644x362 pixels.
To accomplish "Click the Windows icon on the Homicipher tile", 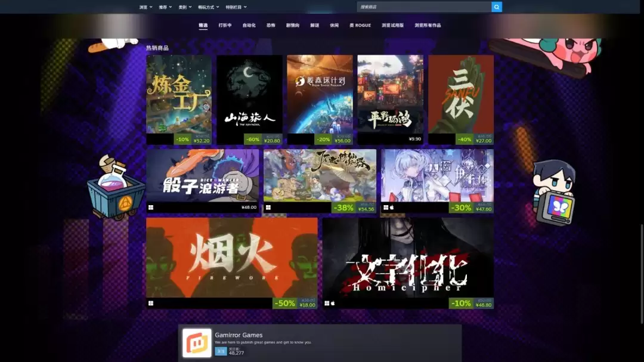I will point(326,303).
